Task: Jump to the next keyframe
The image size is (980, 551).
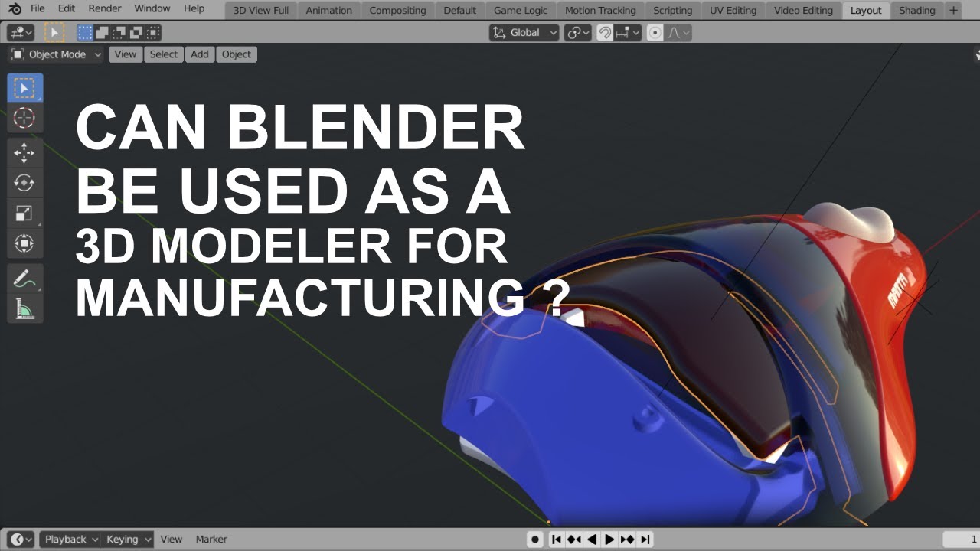Action: 627,540
